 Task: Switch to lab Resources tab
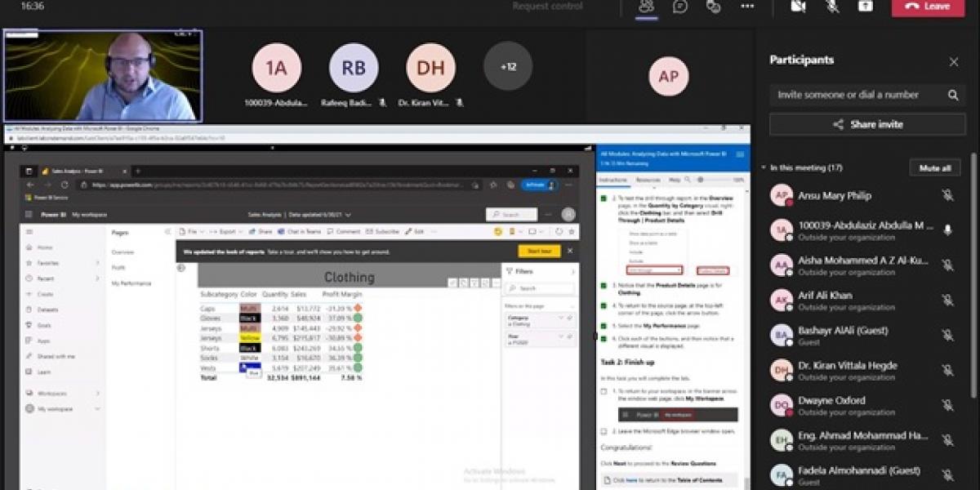click(x=648, y=180)
